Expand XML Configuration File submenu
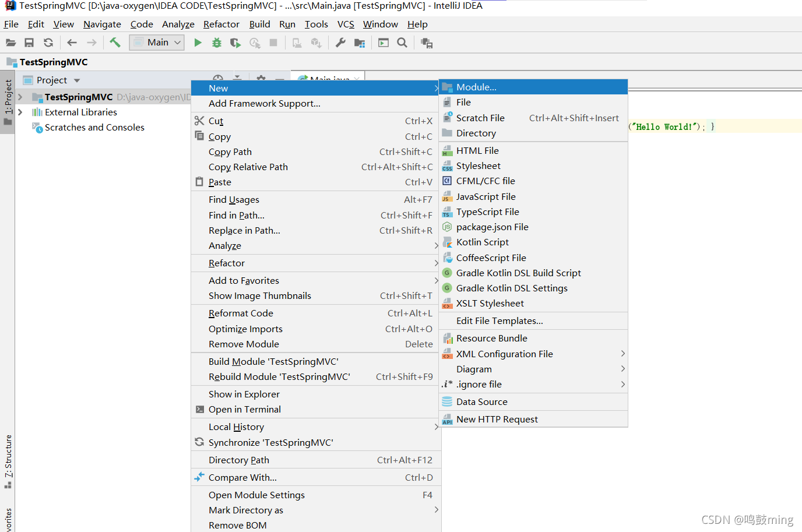This screenshot has height=532, width=802. (x=533, y=354)
